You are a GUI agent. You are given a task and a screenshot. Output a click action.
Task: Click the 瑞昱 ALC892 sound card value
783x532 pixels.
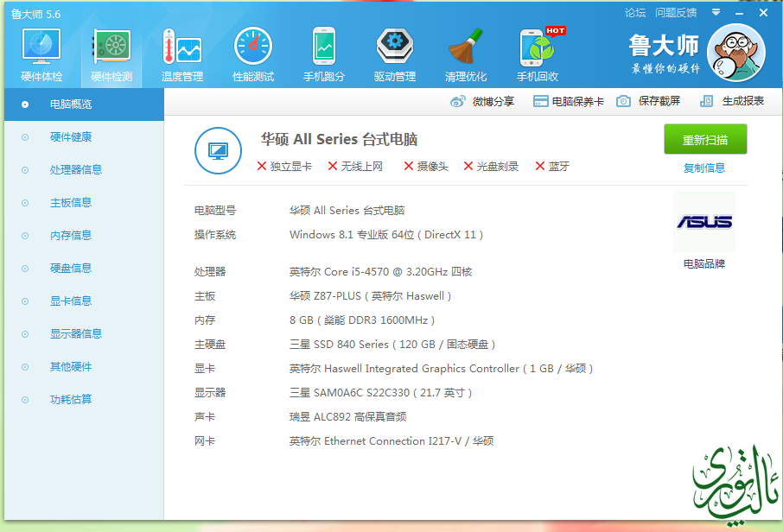[x=347, y=417]
